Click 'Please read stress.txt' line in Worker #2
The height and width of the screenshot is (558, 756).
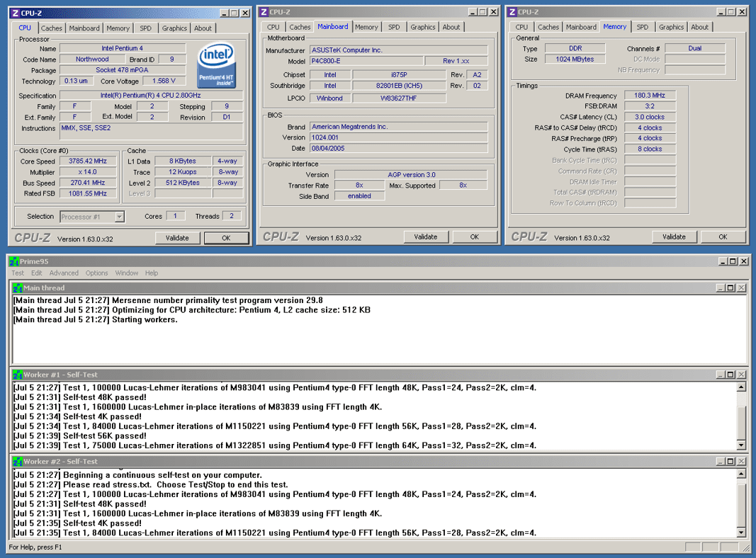click(108, 485)
